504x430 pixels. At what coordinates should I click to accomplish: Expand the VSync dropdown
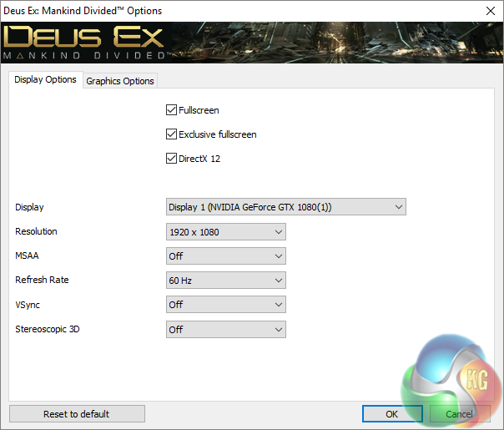[x=225, y=305]
